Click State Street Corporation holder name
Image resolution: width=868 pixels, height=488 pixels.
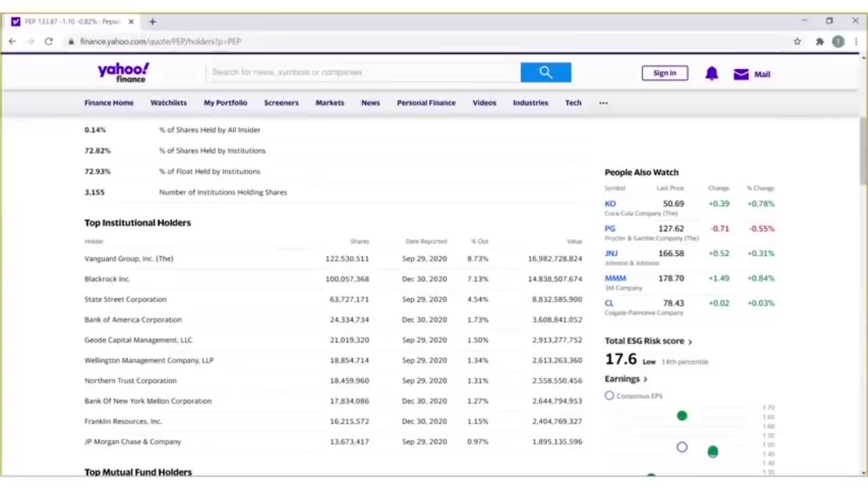(x=125, y=299)
